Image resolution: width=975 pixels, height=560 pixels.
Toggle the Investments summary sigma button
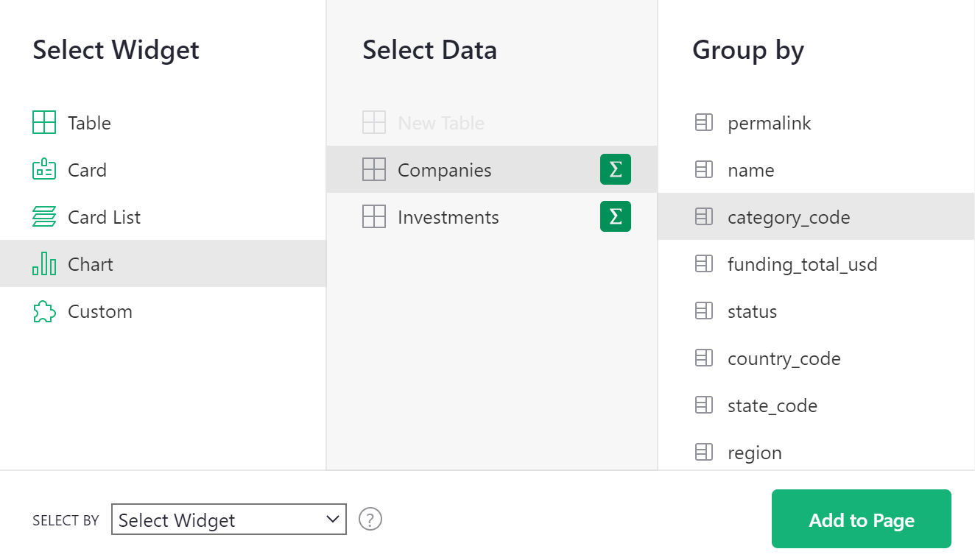tap(616, 217)
